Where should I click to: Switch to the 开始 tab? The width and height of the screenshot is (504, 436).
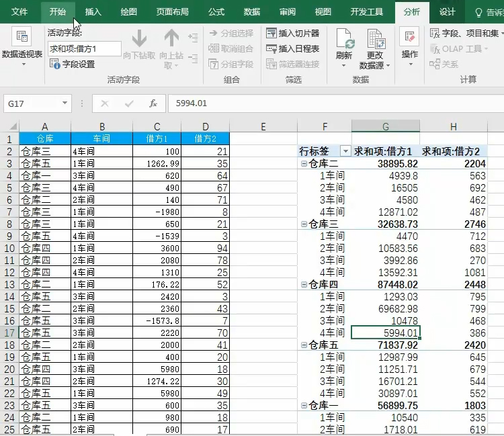58,12
